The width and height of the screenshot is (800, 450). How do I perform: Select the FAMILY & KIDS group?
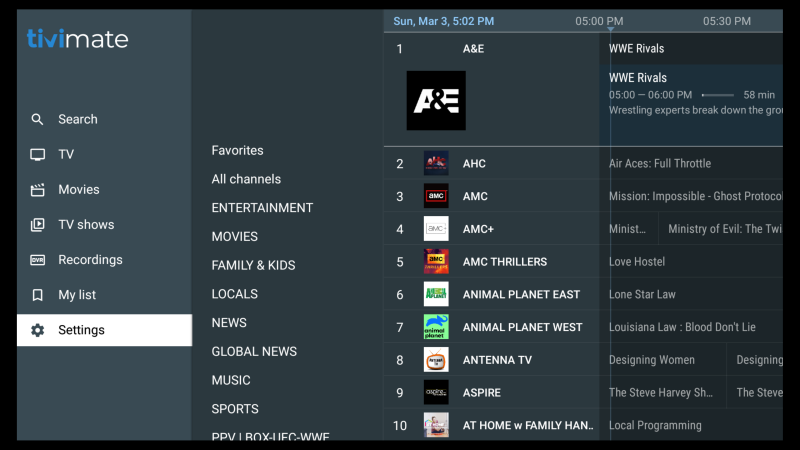253,265
